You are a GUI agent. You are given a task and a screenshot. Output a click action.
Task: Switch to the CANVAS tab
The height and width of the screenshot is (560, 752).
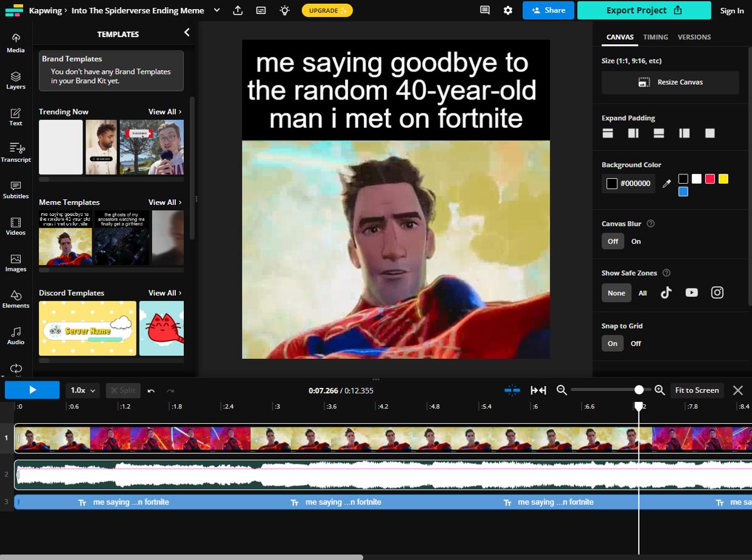tap(620, 37)
